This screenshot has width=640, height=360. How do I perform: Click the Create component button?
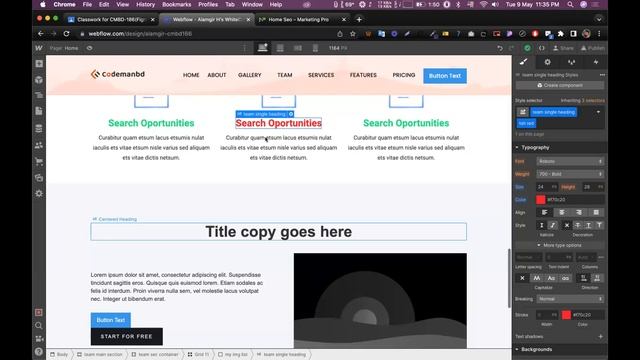point(560,85)
